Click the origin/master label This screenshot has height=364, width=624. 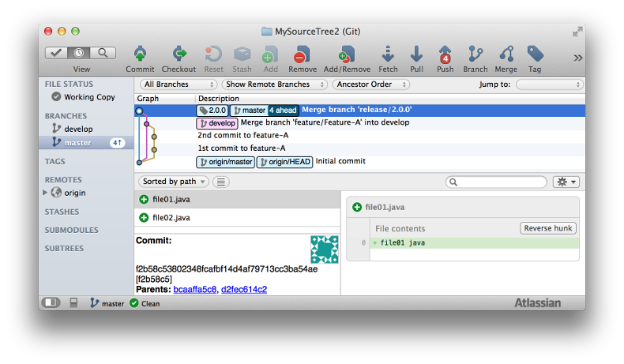pos(225,162)
